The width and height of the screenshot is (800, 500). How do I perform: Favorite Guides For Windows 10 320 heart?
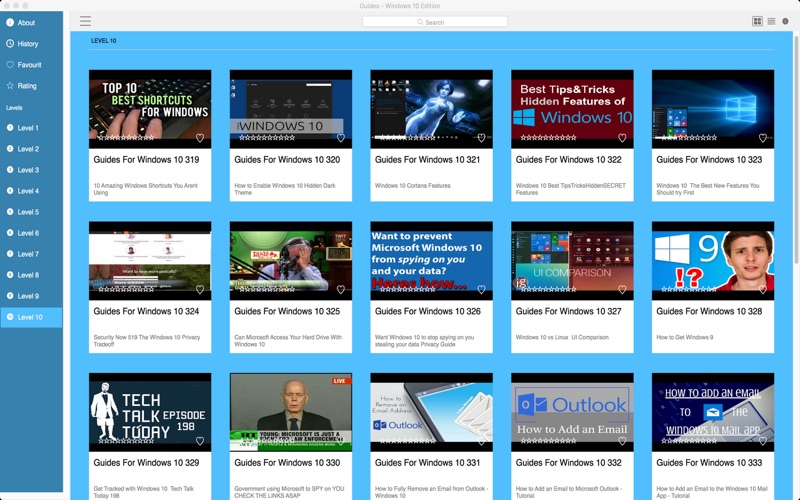(341, 138)
